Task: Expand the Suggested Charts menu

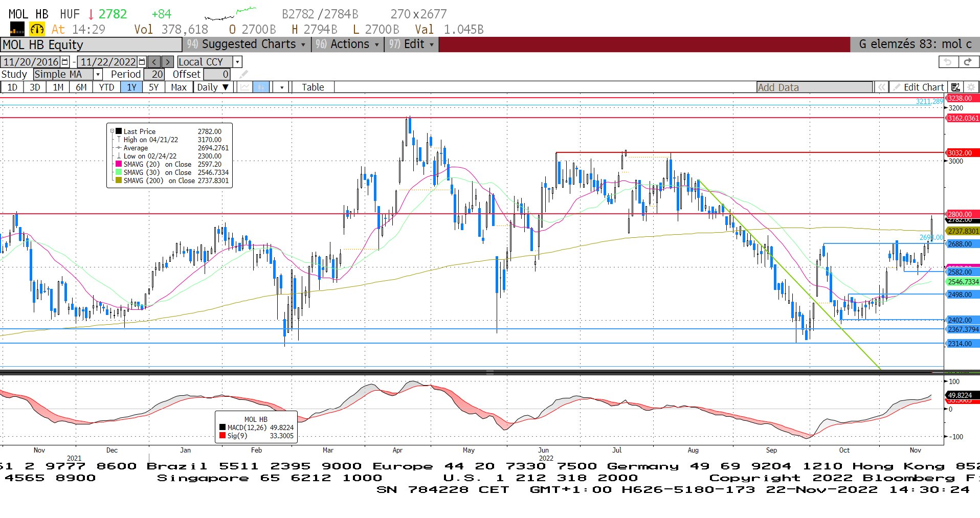Action: pyautogui.click(x=247, y=44)
